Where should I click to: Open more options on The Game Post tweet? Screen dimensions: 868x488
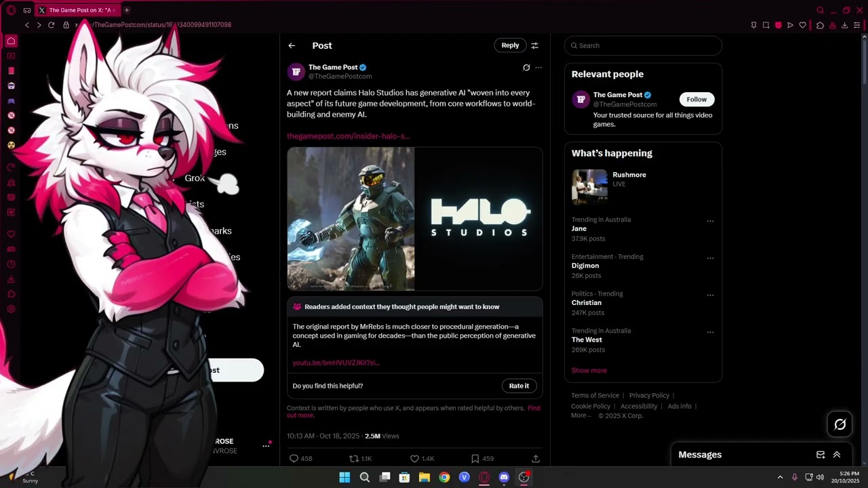538,67
